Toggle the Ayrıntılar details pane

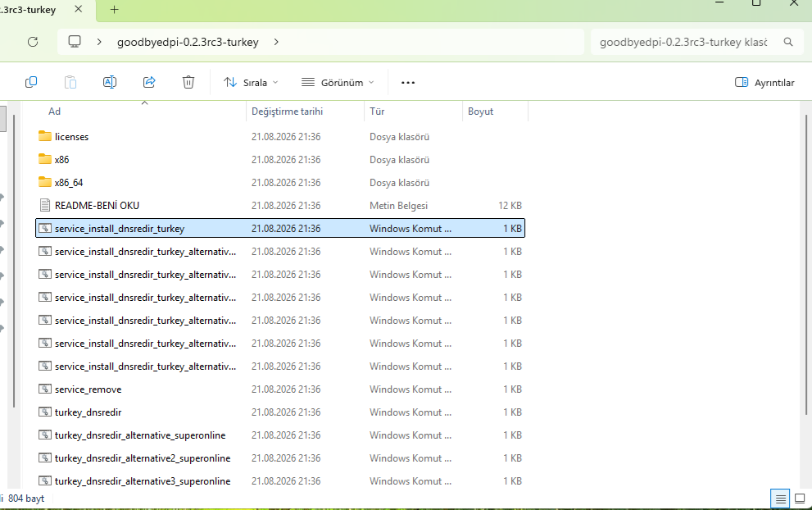[x=764, y=83]
